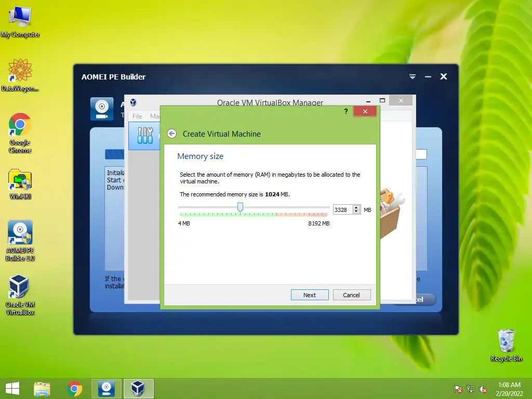The image size is (532, 399).
Task: Click the AOMEI disc logo icon
Action: pyautogui.click(x=102, y=109)
